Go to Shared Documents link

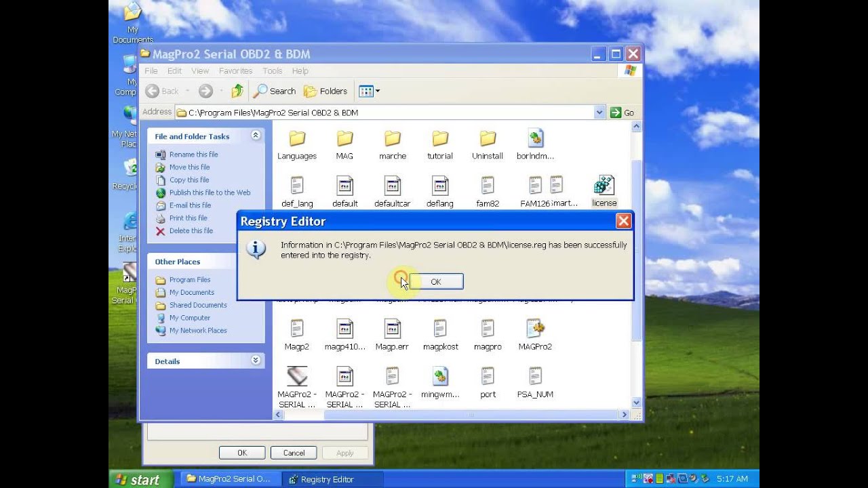(x=198, y=305)
